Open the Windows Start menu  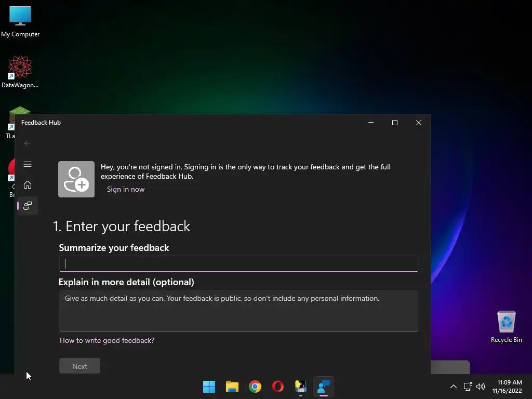tap(209, 387)
